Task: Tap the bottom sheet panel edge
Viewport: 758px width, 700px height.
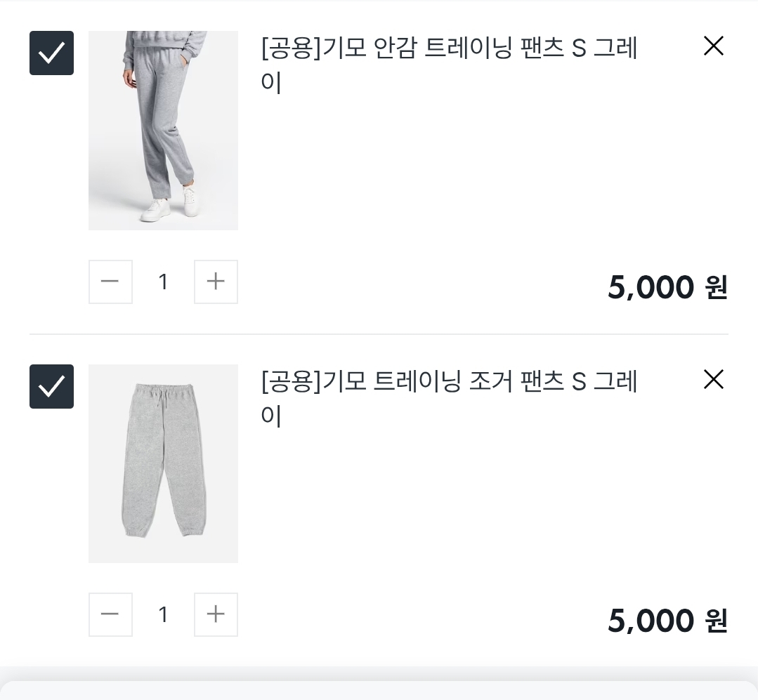Action: 379,689
